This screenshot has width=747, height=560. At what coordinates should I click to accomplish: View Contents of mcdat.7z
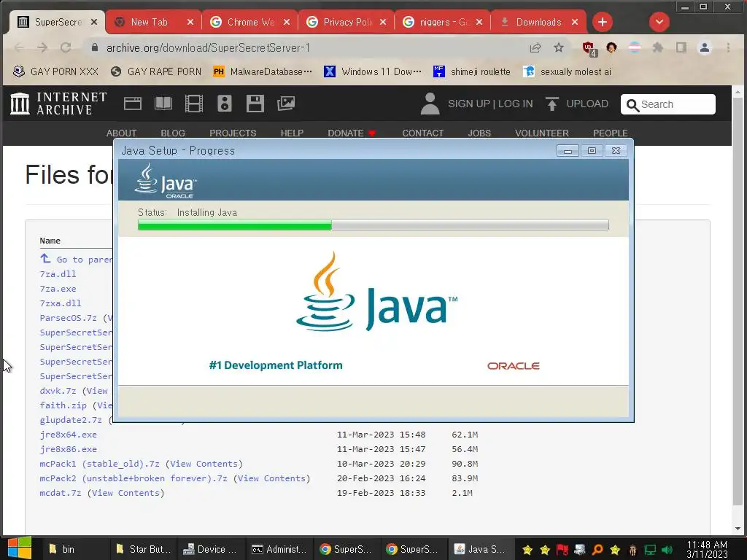tap(125, 493)
